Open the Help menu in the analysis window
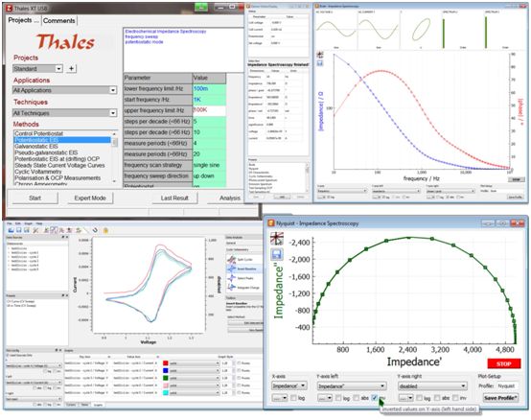This screenshot has height=420, width=531. (x=39, y=223)
